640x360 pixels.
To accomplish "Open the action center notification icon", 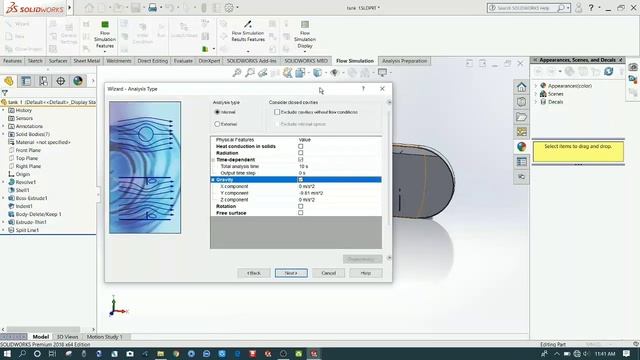I will pyautogui.click(x=627, y=354).
